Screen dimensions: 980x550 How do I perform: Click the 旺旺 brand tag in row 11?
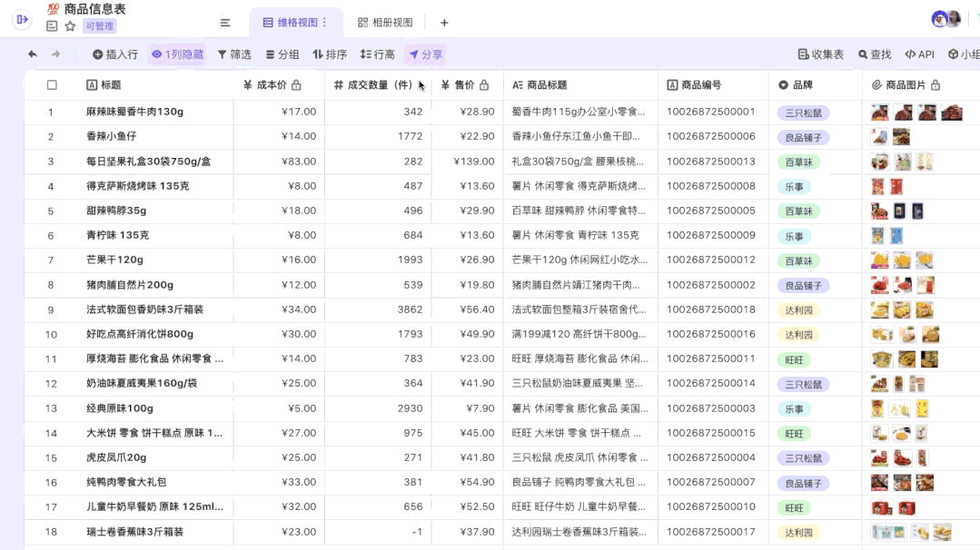pos(794,359)
